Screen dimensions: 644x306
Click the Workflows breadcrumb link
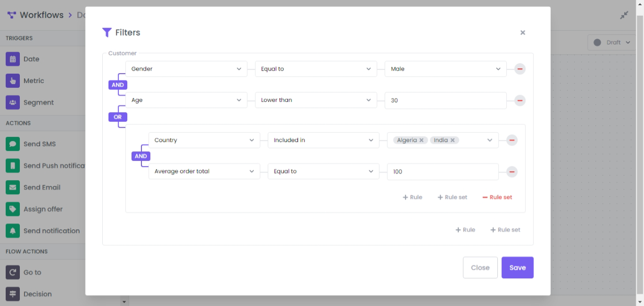[x=42, y=15]
